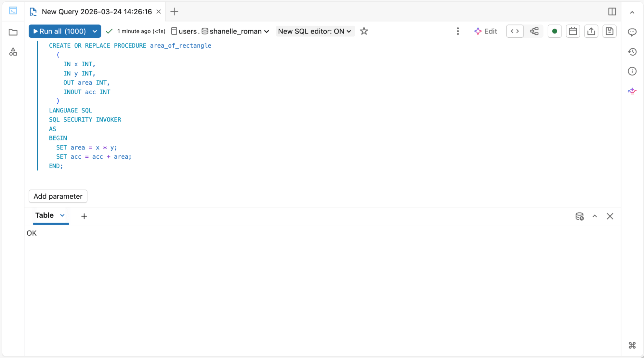This screenshot has height=358, width=644.
Task: Save the query with the disk icon
Action: click(x=610, y=31)
